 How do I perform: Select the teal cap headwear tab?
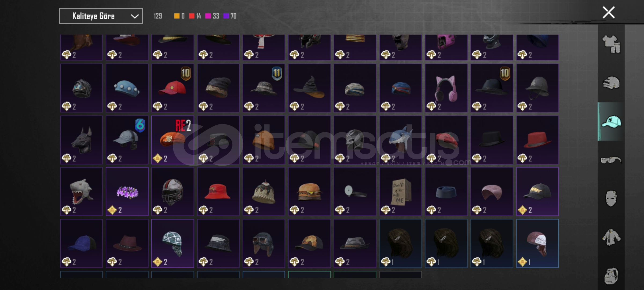[611, 122]
